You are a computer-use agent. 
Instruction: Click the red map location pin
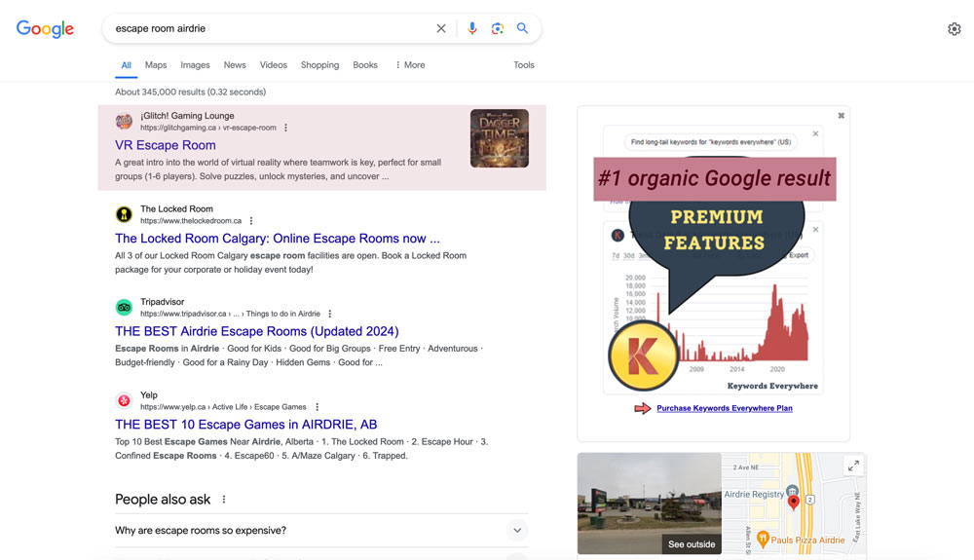pyautogui.click(x=793, y=503)
